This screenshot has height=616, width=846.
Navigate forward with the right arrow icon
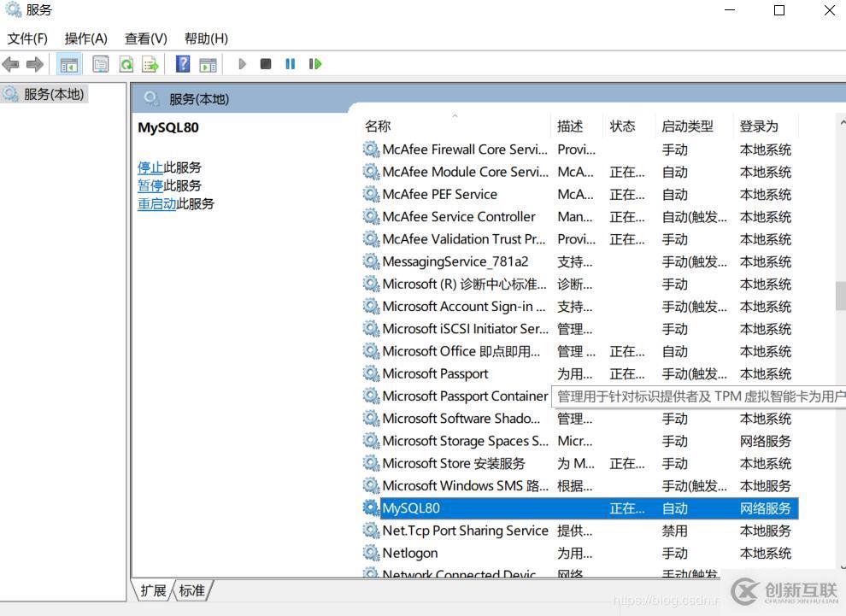click(34, 63)
